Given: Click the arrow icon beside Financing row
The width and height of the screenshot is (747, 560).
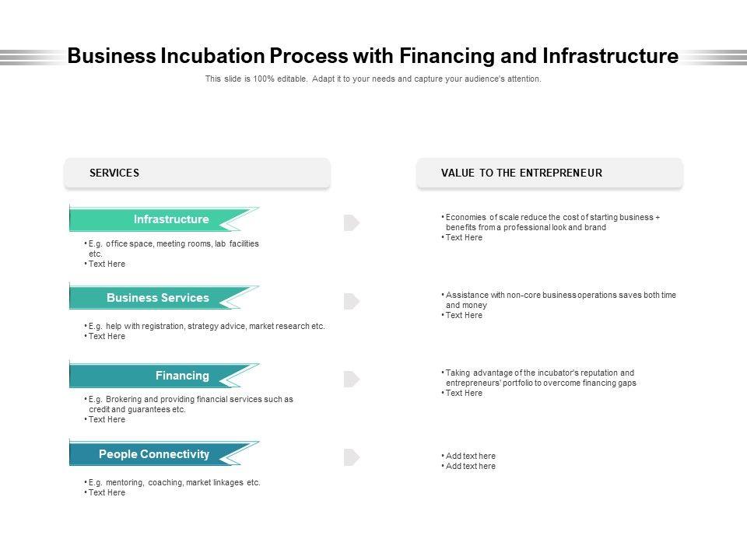Looking at the screenshot, I should (x=352, y=379).
